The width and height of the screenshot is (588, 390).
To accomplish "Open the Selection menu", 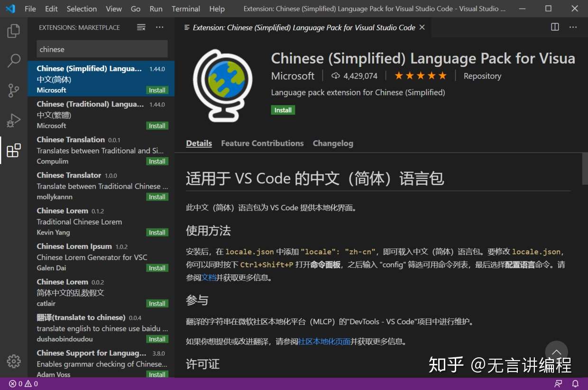I will coord(82,9).
